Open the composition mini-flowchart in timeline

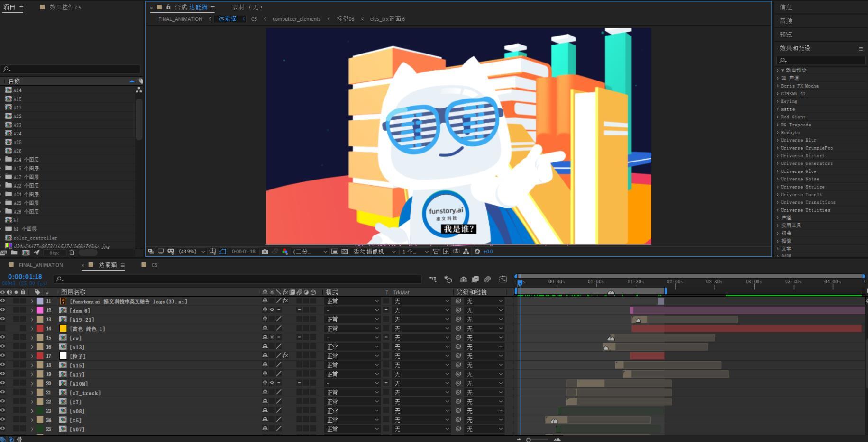(432, 280)
